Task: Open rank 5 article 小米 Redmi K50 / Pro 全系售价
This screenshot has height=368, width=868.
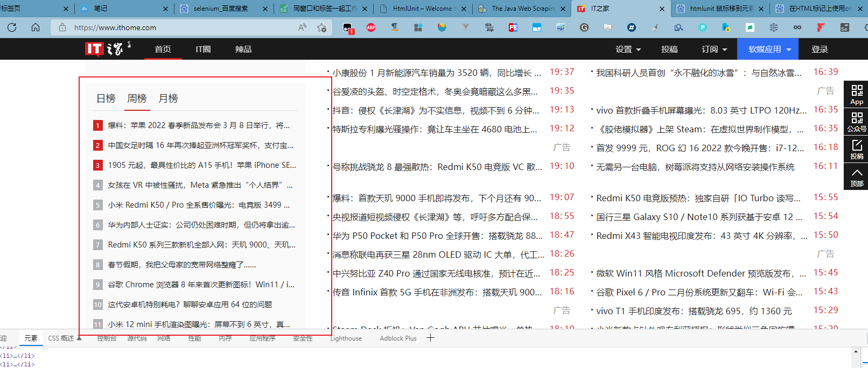Action: pyautogui.click(x=199, y=205)
